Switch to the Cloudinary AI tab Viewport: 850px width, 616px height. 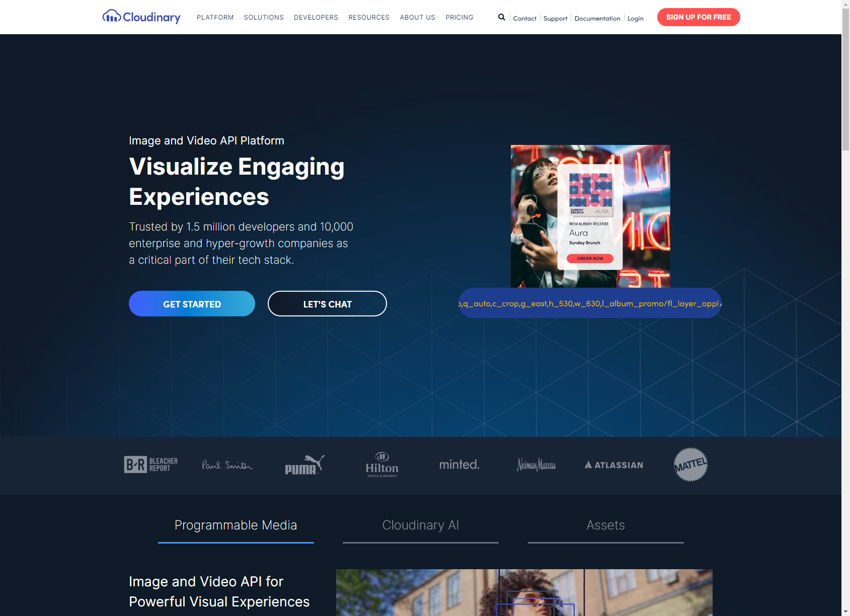click(421, 526)
